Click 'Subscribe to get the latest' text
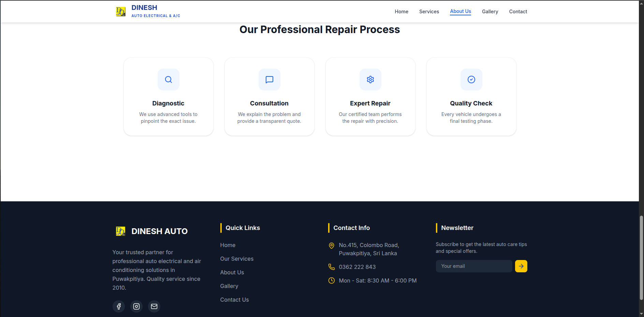This screenshot has height=317, width=644. [481, 248]
